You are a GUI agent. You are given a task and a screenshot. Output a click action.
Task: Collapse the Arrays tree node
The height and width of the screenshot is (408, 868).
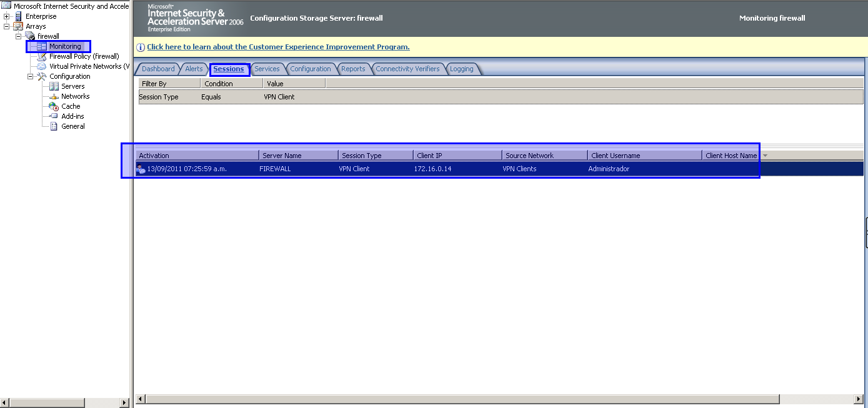tap(7, 26)
